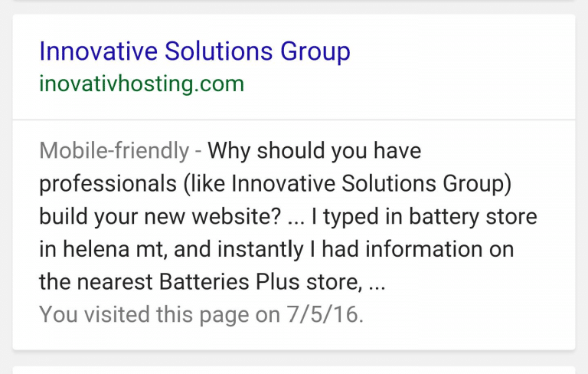Click the word "Solutions" in the blue title
The image size is (588, 374).
coord(218,51)
